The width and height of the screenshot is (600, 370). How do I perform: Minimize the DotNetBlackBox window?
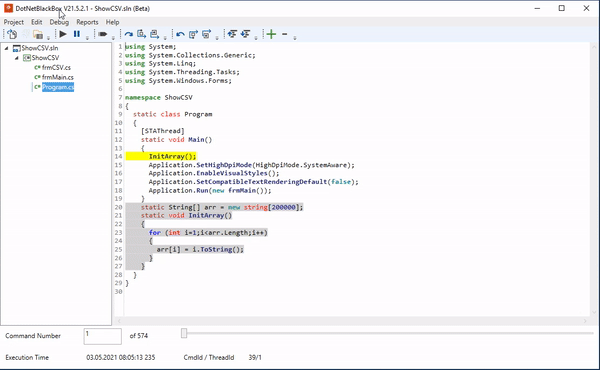(x=537, y=8)
